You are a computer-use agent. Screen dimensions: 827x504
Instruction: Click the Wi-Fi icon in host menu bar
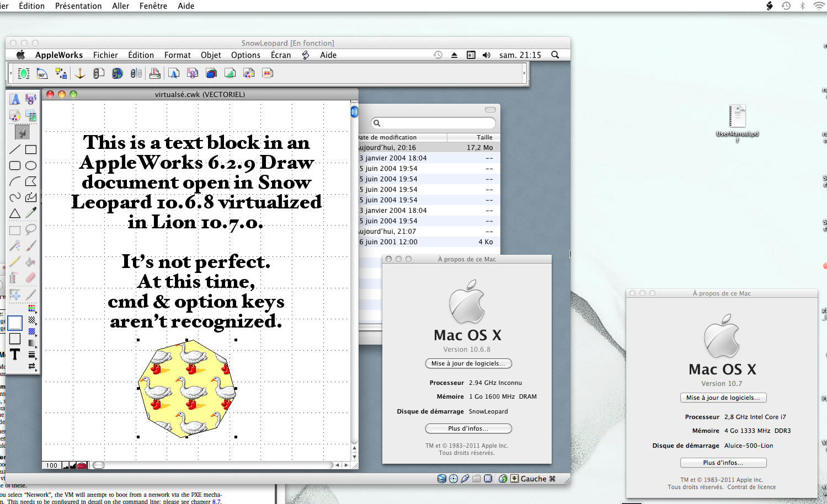[x=819, y=6]
